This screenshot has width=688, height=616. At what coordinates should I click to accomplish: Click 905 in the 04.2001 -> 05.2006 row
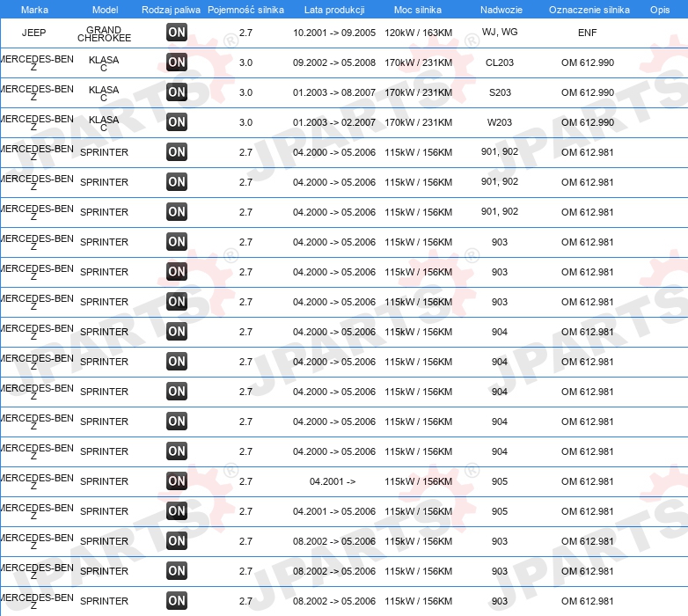tap(500, 511)
